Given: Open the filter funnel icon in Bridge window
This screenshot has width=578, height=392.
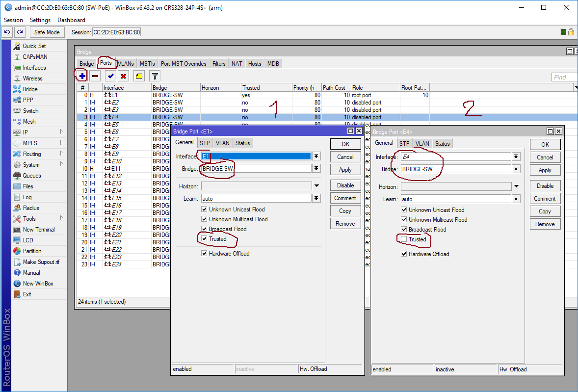Looking at the screenshot, I should pos(155,76).
